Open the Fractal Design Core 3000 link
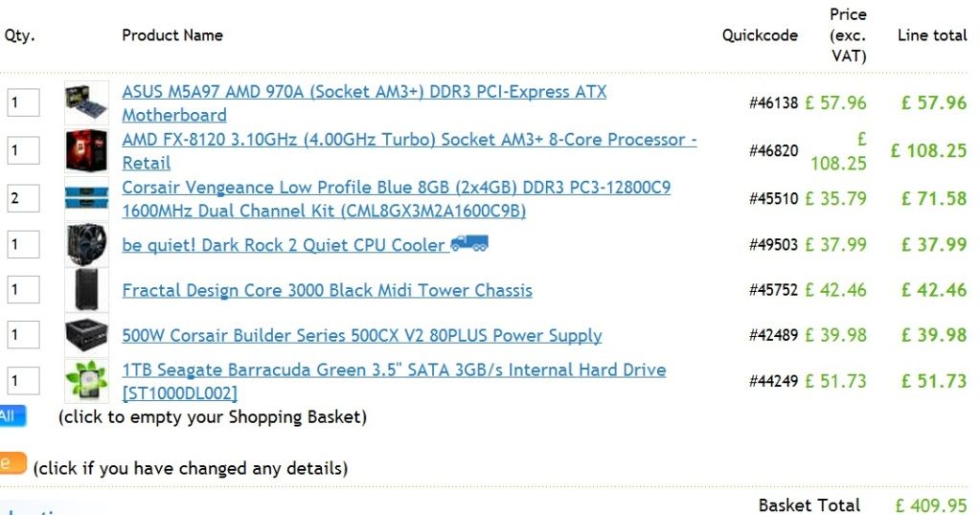 pyautogui.click(x=327, y=290)
